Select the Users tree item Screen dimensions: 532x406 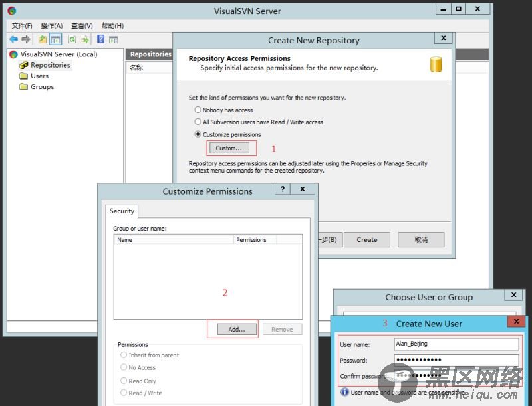(x=40, y=76)
